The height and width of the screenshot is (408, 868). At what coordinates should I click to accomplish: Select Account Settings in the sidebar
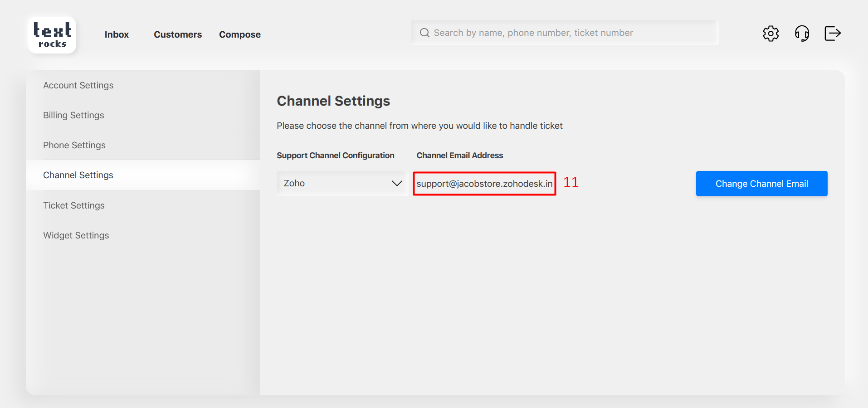(x=78, y=85)
